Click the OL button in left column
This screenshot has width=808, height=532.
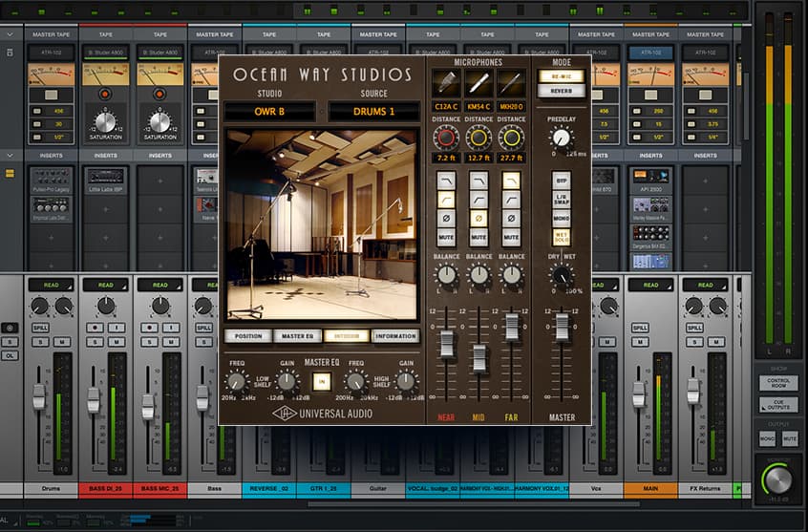tap(10, 355)
